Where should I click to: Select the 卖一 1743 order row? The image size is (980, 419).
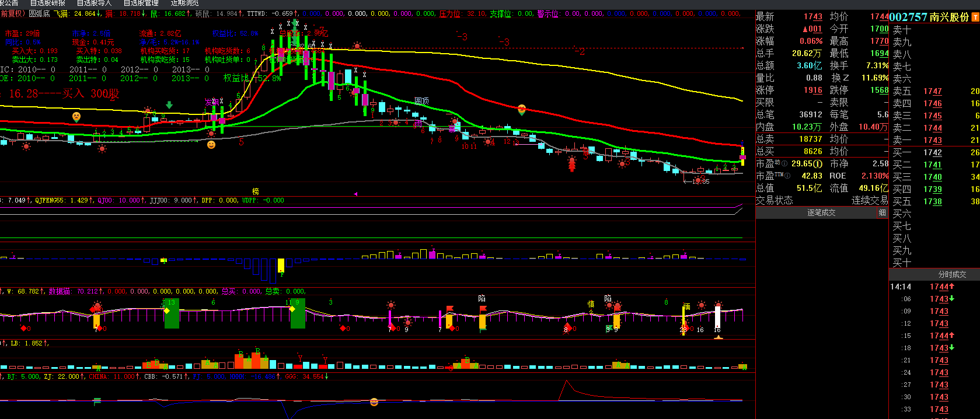click(x=936, y=140)
